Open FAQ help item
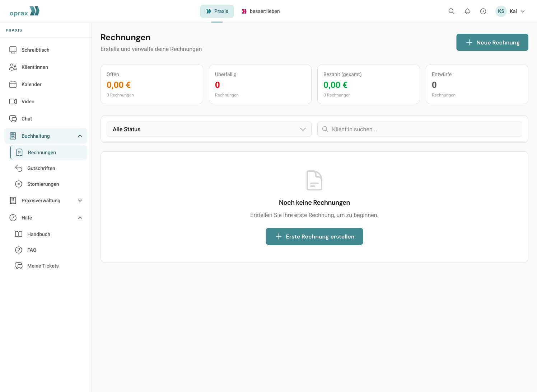The height and width of the screenshot is (392, 537). coord(49,250)
